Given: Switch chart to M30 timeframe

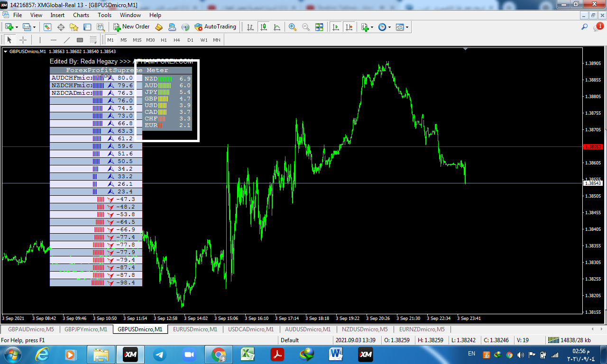Looking at the screenshot, I should [150, 40].
